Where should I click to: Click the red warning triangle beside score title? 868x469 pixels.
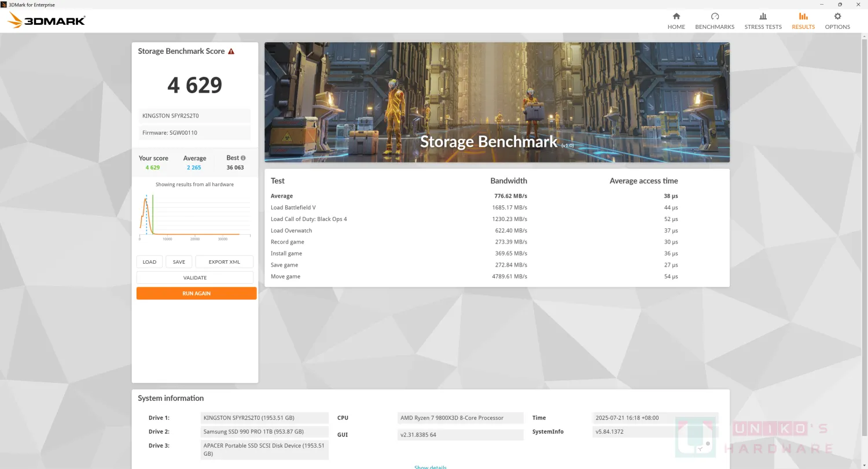click(x=231, y=51)
